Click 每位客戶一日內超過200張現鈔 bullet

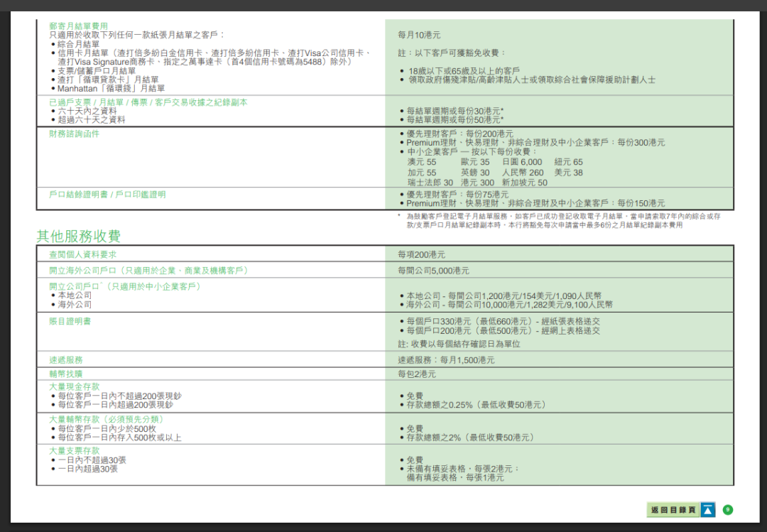coord(116,405)
